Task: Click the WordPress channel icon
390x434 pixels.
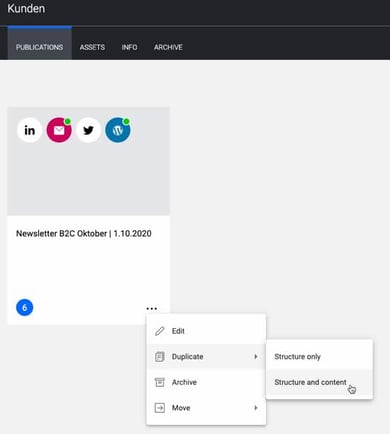Action: point(118,130)
